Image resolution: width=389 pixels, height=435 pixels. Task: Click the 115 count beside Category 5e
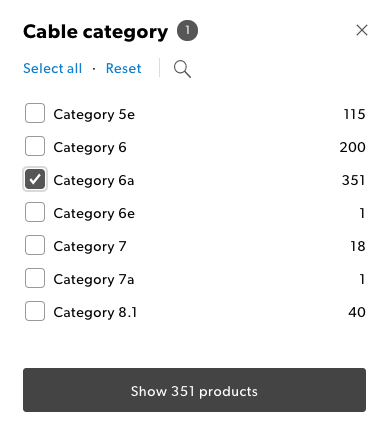pos(355,114)
